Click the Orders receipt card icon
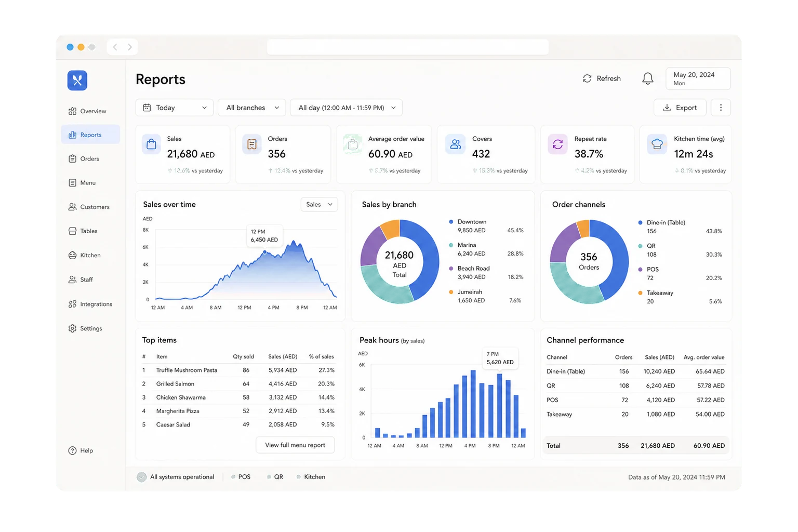The width and height of the screenshot is (798, 532). click(x=252, y=144)
